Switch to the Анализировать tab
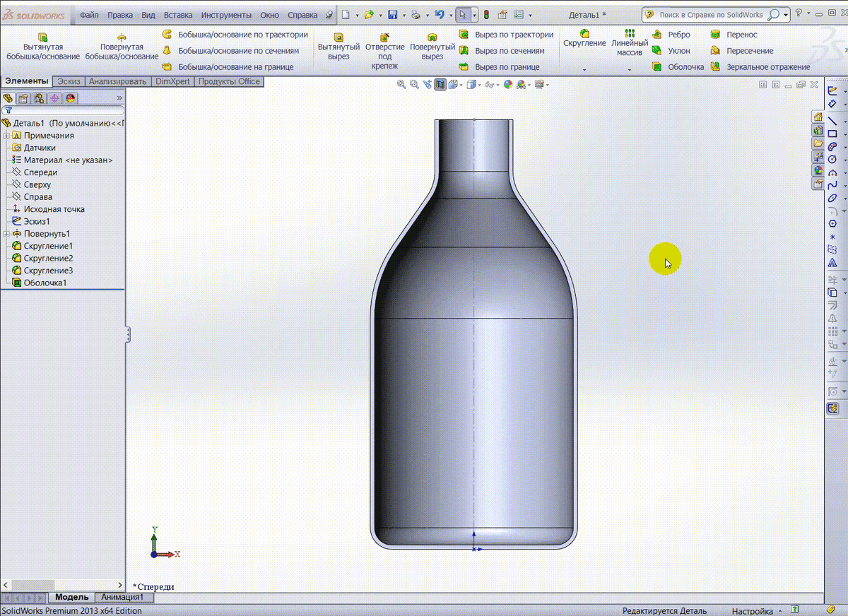 tap(117, 81)
